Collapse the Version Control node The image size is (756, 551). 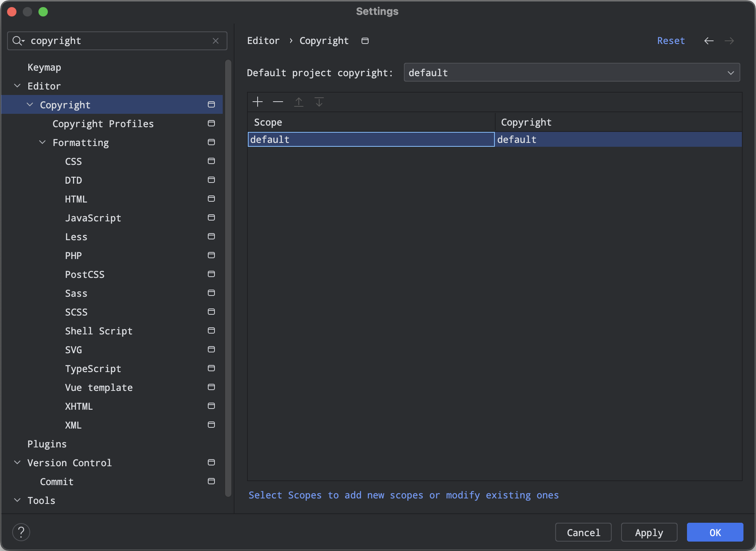pyautogui.click(x=17, y=462)
